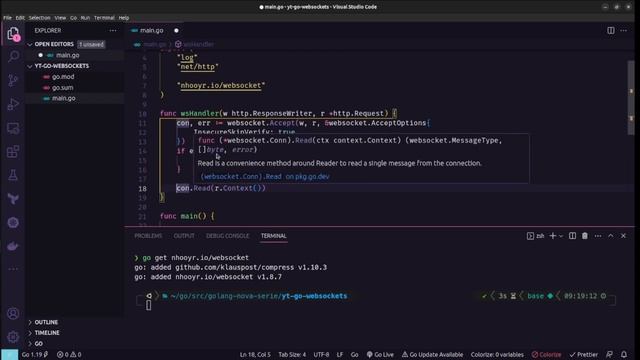Open the File menu
Image resolution: width=640 pixels, height=360 pixels.
[x=7, y=18]
